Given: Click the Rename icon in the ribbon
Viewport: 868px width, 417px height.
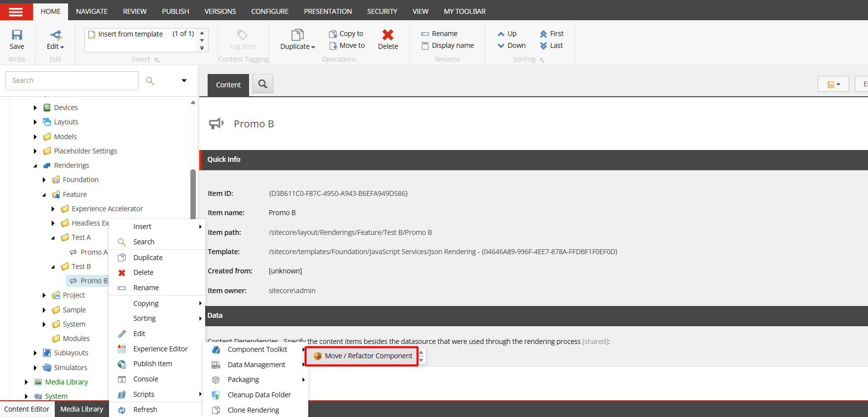Looking at the screenshot, I should 425,34.
